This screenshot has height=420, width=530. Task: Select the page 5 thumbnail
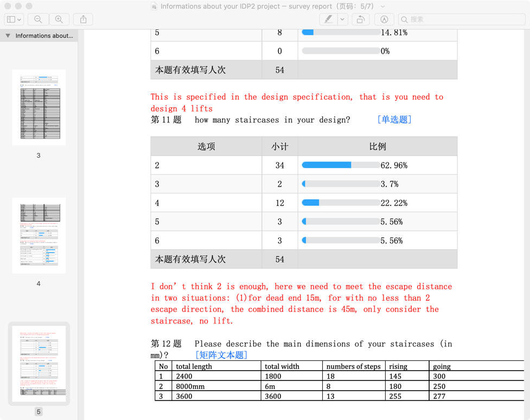pyautogui.click(x=39, y=364)
